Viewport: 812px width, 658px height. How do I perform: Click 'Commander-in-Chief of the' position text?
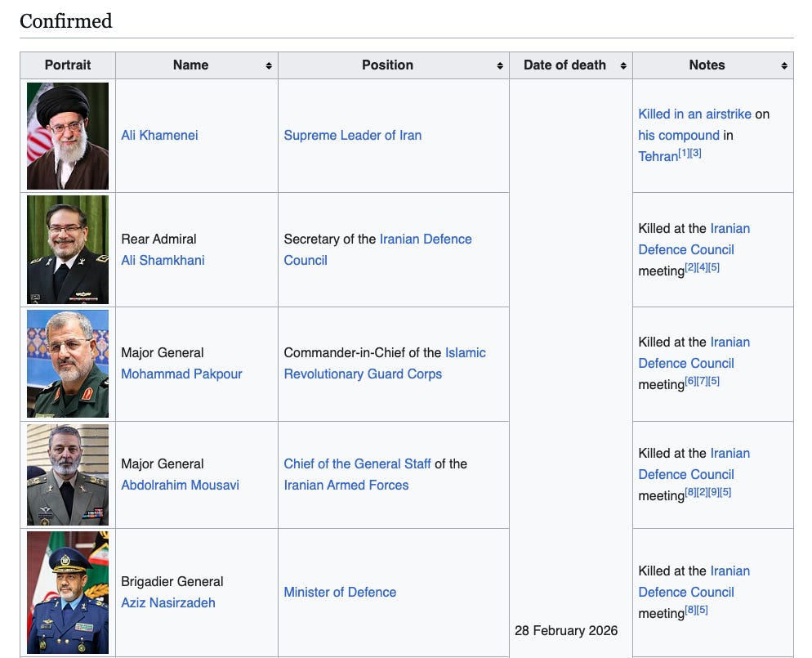(x=363, y=353)
